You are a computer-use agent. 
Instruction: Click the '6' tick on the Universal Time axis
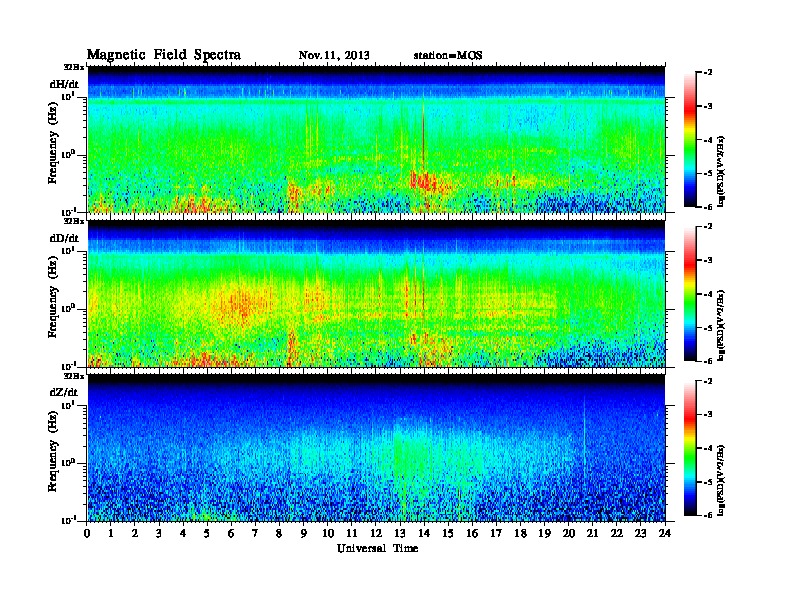(231, 533)
